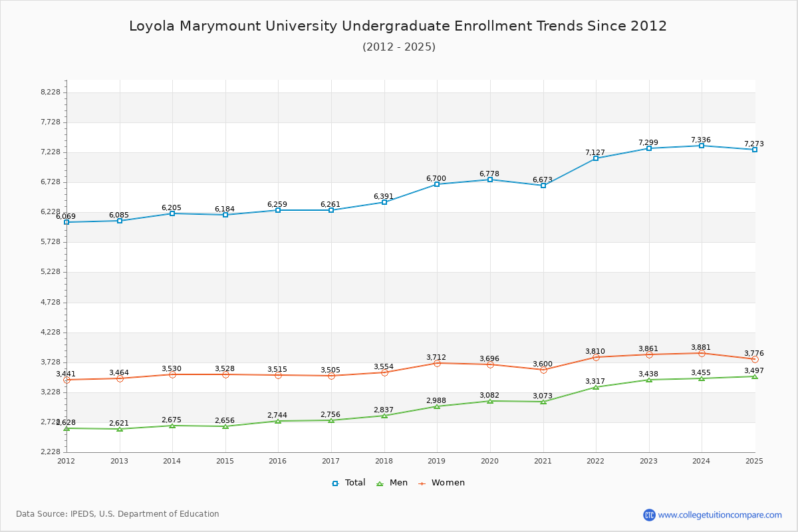Select the 2020 Women data point 3,696
The height and width of the screenshot is (532, 798).
tap(490, 364)
